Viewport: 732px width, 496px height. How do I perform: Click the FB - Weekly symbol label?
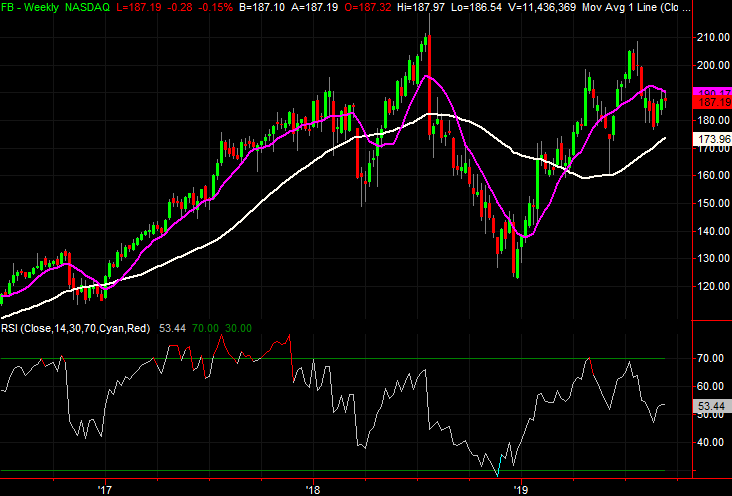(30, 7)
